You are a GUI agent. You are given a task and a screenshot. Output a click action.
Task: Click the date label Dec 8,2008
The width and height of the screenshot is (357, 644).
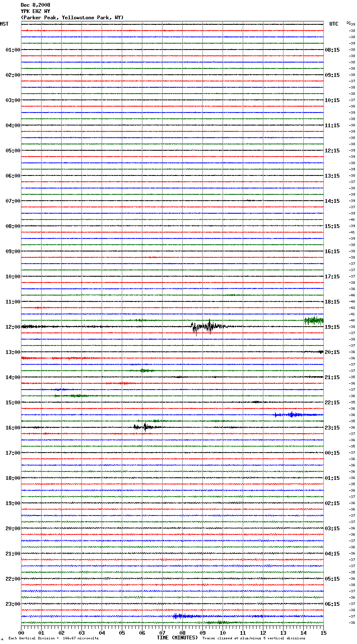click(x=35, y=5)
